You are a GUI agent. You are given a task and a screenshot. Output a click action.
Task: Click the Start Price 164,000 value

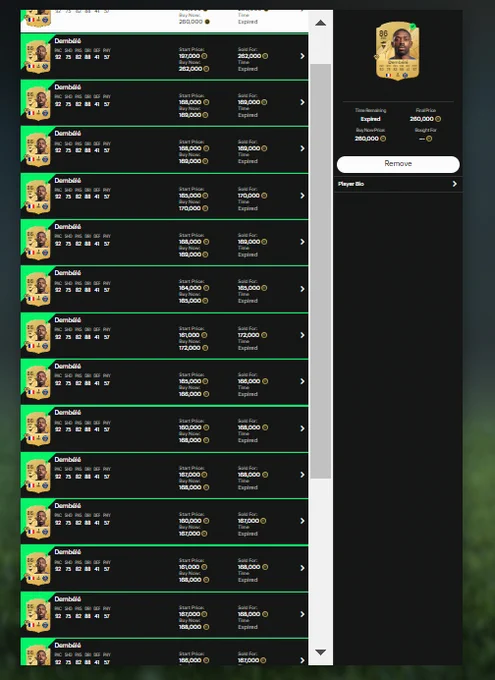point(190,288)
